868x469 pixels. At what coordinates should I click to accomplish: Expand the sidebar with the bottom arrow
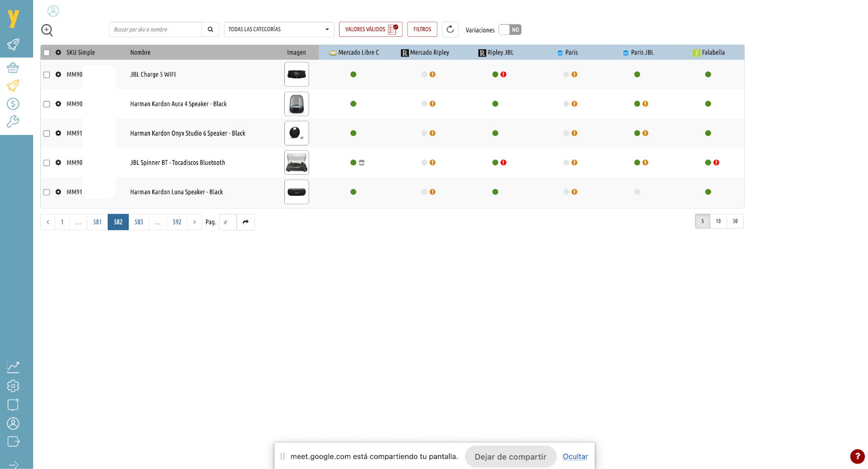click(13, 464)
